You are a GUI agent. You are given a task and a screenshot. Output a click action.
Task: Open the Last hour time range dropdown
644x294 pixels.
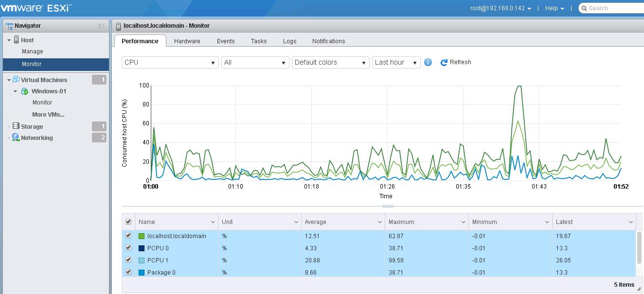(x=396, y=62)
